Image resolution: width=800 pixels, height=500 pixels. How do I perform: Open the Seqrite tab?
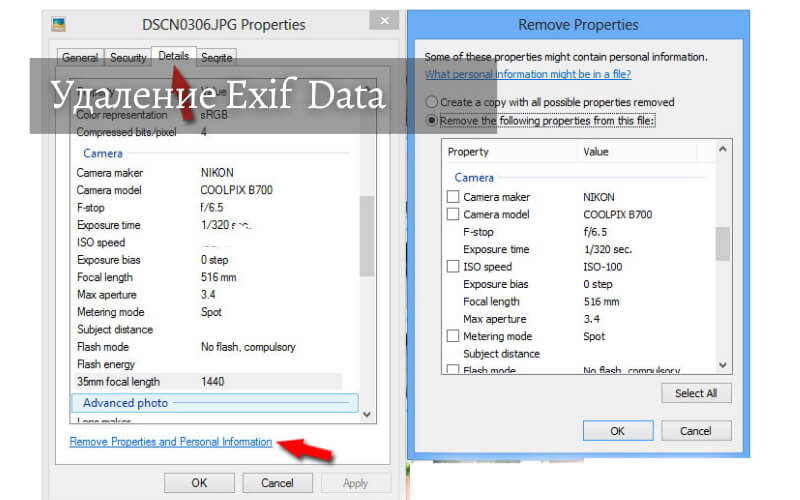click(x=216, y=58)
